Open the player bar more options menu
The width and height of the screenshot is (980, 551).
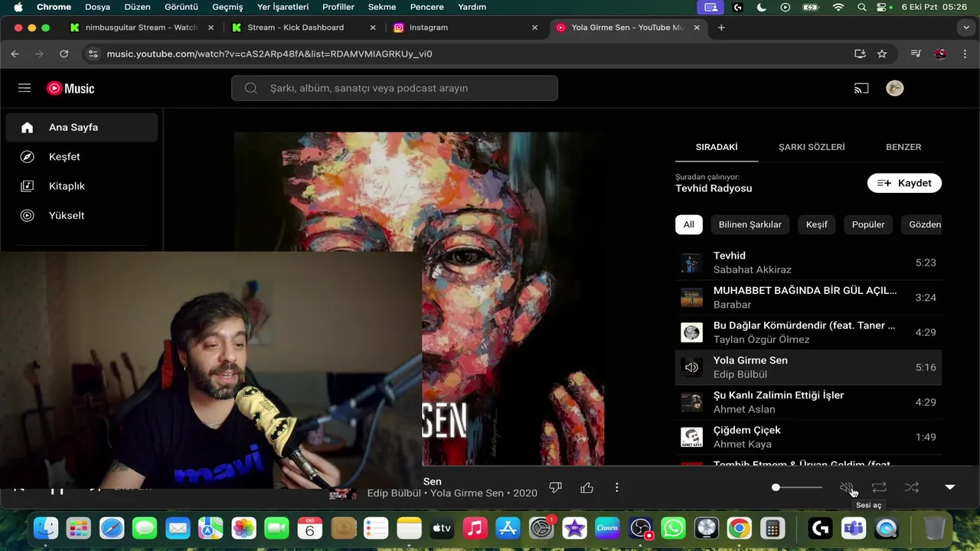pyautogui.click(x=616, y=487)
